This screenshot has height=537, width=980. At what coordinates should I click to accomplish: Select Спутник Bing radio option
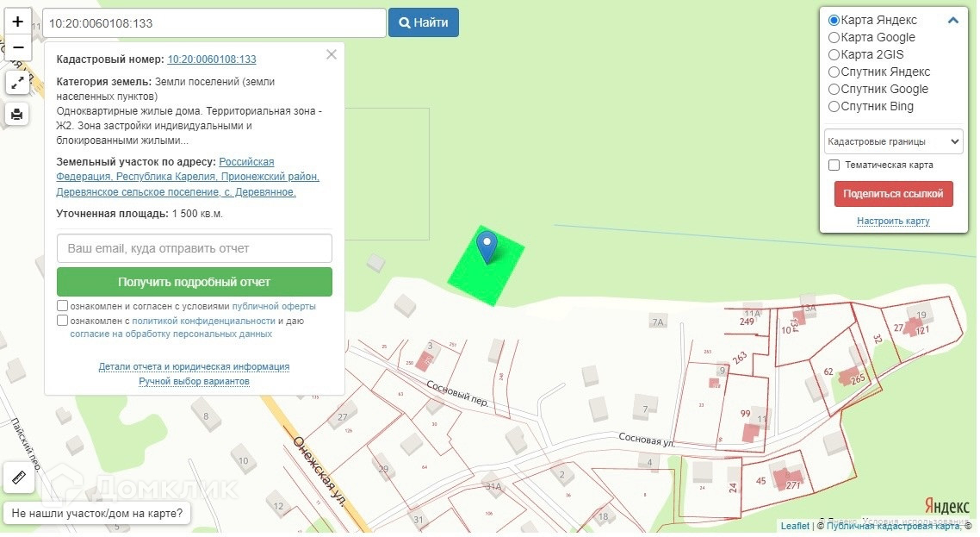834,106
